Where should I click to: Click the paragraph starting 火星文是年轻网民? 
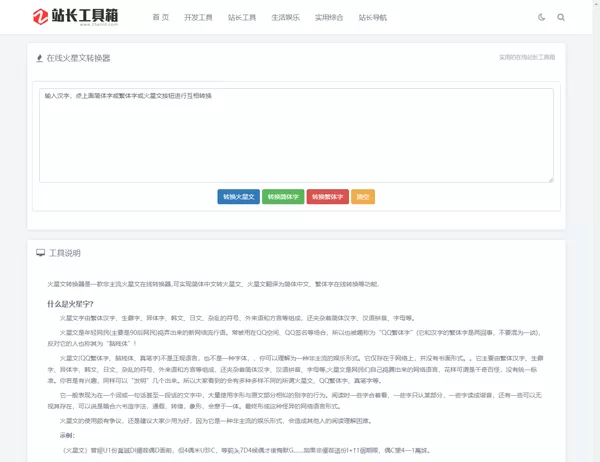click(294, 338)
